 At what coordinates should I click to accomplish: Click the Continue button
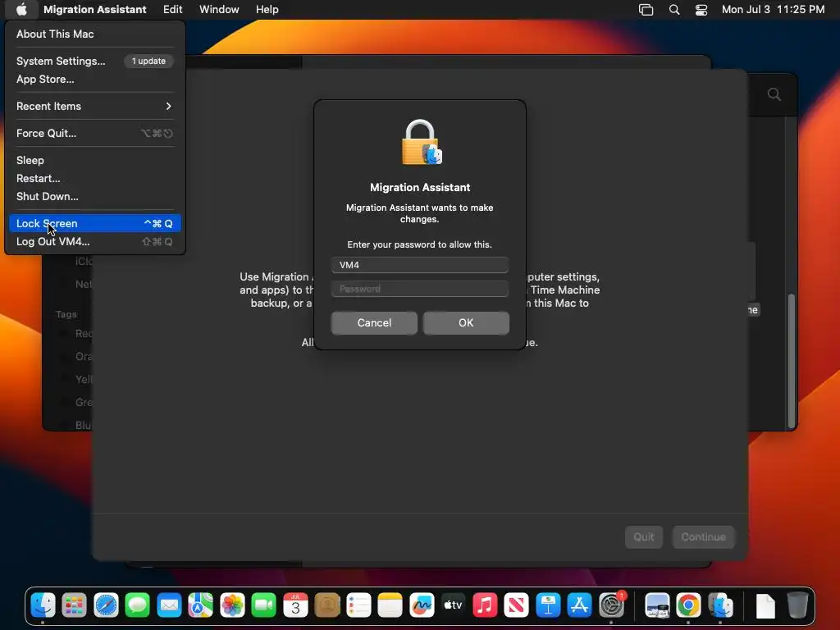click(x=703, y=536)
